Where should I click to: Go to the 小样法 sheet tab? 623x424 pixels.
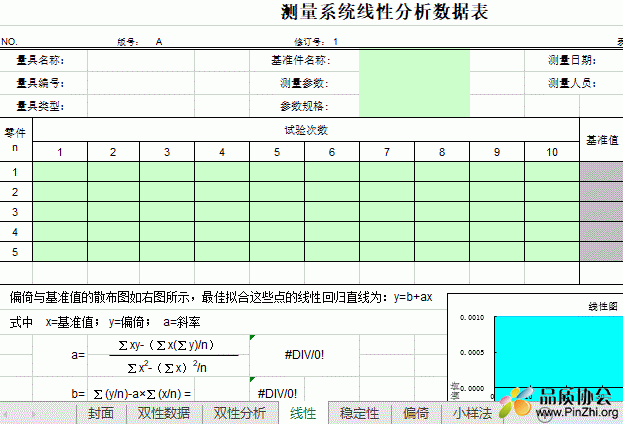click(472, 413)
